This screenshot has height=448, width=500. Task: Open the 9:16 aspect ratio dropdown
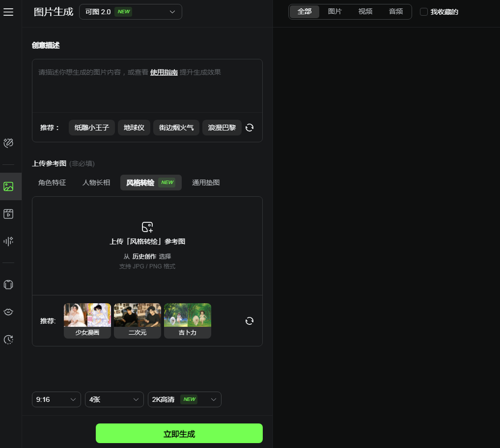click(x=56, y=399)
